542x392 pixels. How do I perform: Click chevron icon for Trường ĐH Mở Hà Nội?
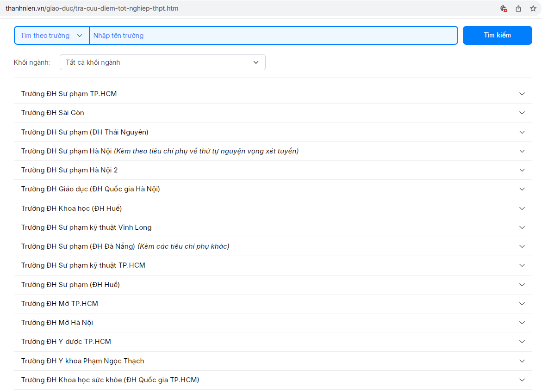click(522, 323)
